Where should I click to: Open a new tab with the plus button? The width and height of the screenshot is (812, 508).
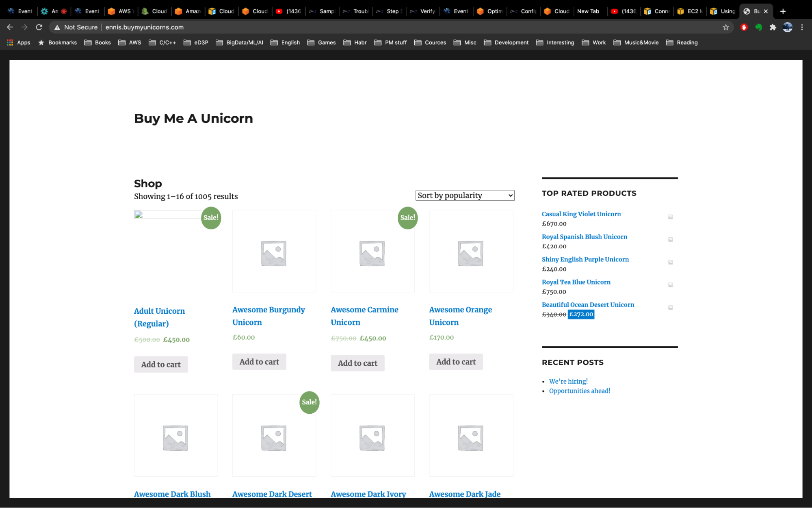click(783, 11)
